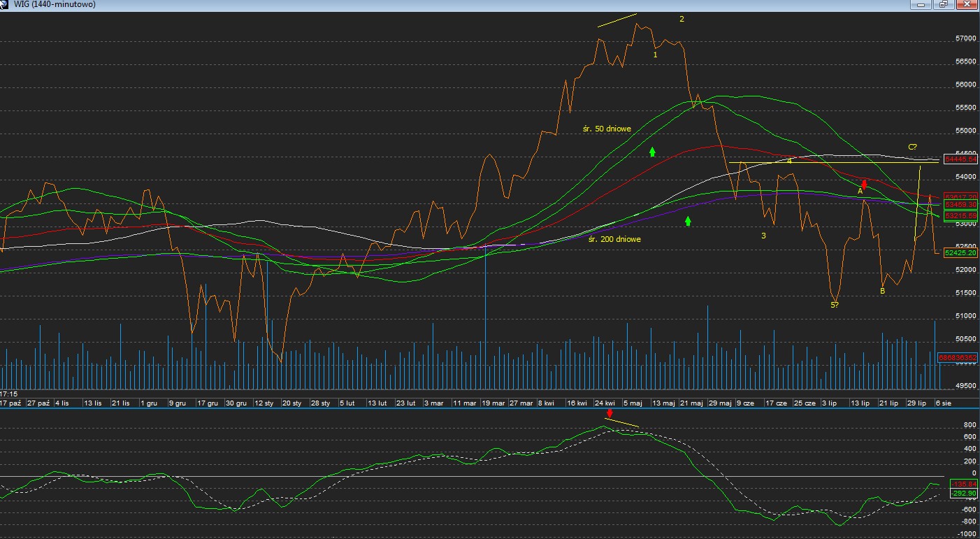Select the green up arrow above 'śr. 200 dniowe'
980x539 pixels.
tap(688, 221)
